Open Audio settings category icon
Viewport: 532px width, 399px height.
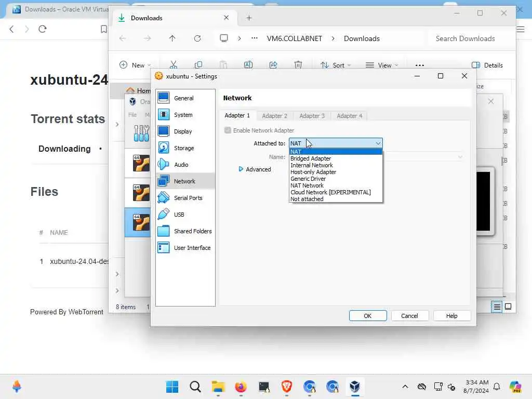click(x=164, y=165)
